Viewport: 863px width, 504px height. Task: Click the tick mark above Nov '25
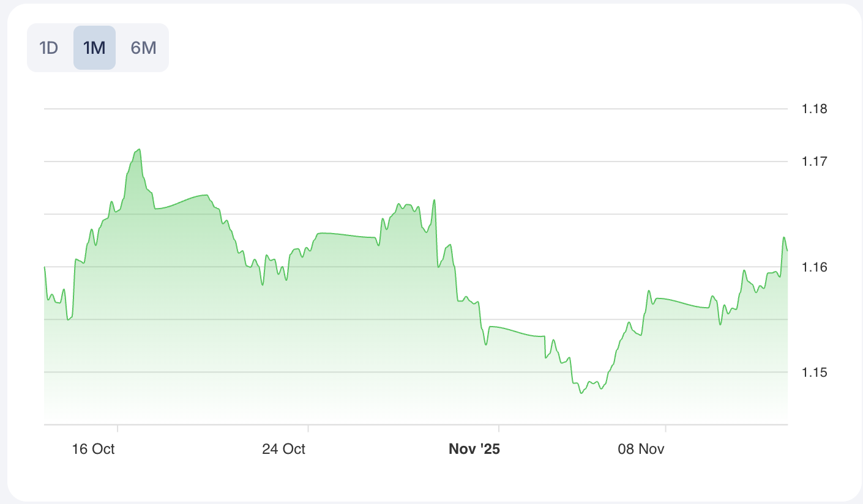click(499, 428)
